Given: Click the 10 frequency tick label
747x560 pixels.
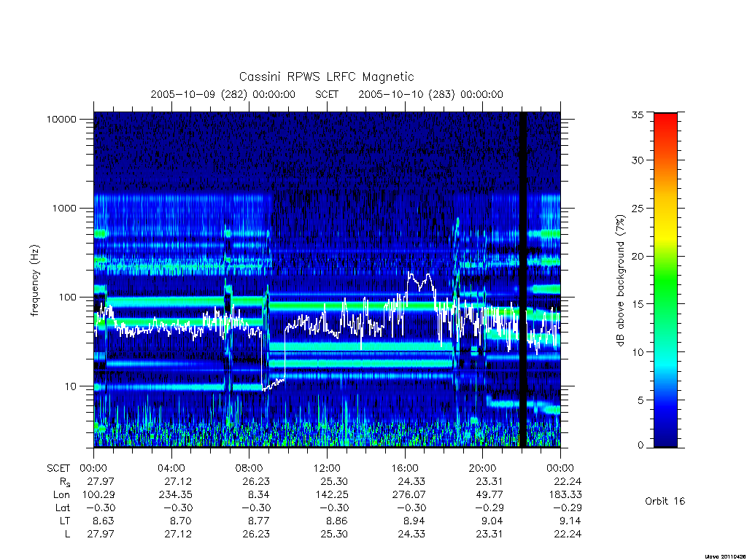Looking at the screenshot, I should point(71,386).
